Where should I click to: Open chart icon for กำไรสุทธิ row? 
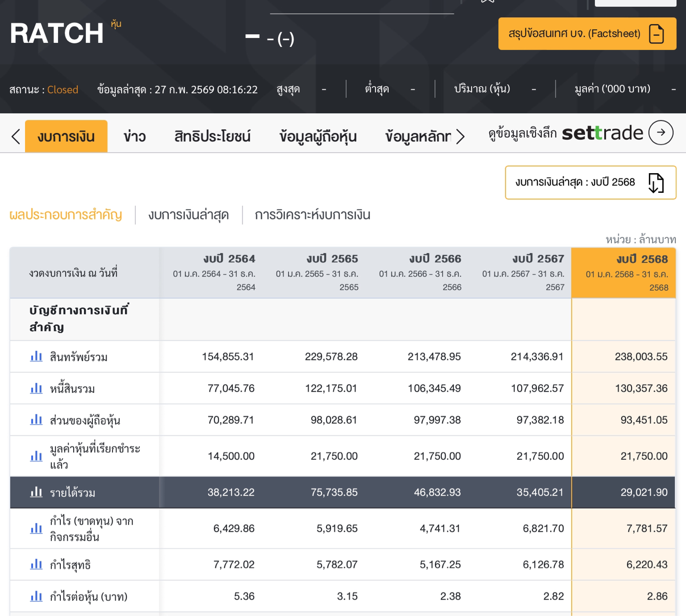click(36, 564)
